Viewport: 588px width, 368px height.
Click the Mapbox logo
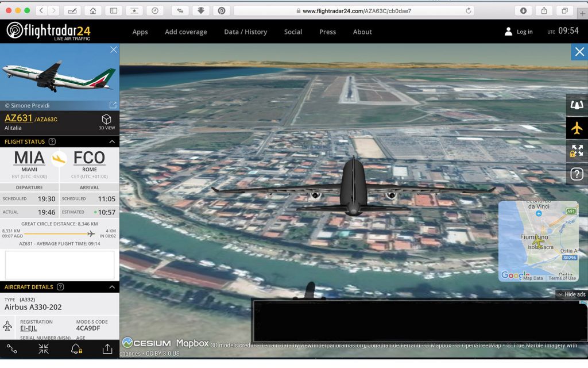coord(192,343)
